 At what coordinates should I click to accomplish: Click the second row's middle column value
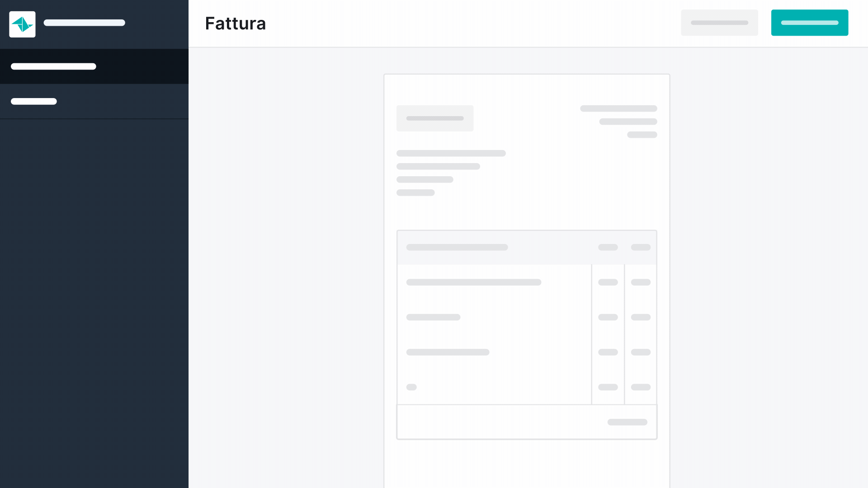click(x=608, y=317)
